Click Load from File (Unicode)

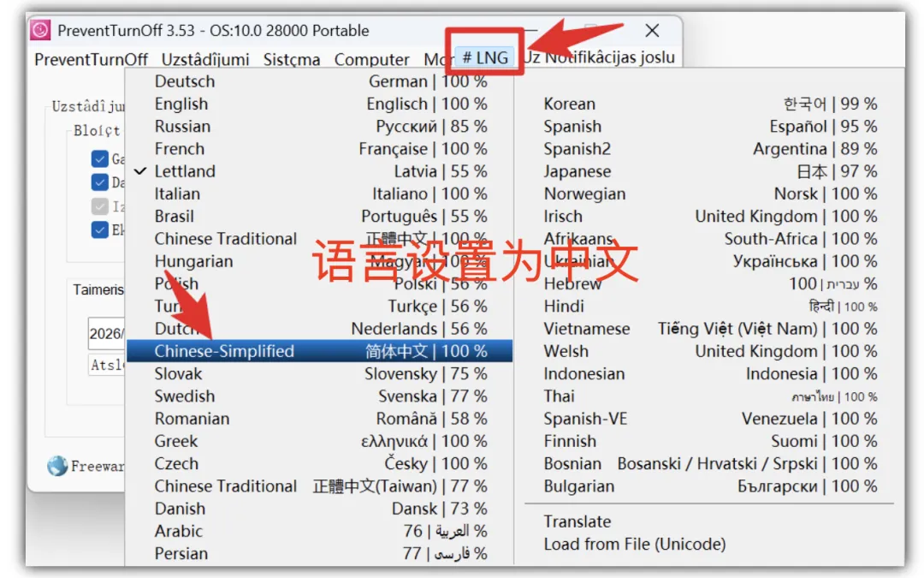(x=709, y=544)
